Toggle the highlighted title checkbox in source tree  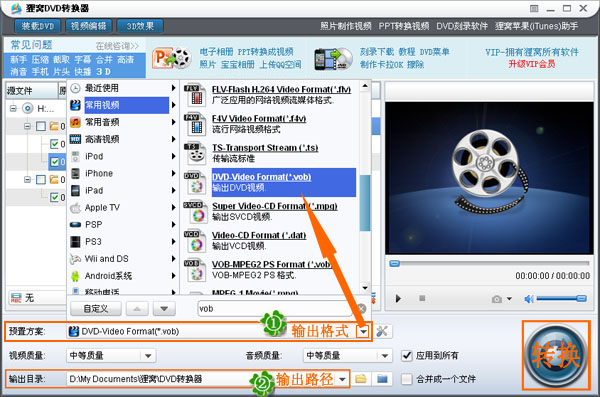(x=55, y=162)
